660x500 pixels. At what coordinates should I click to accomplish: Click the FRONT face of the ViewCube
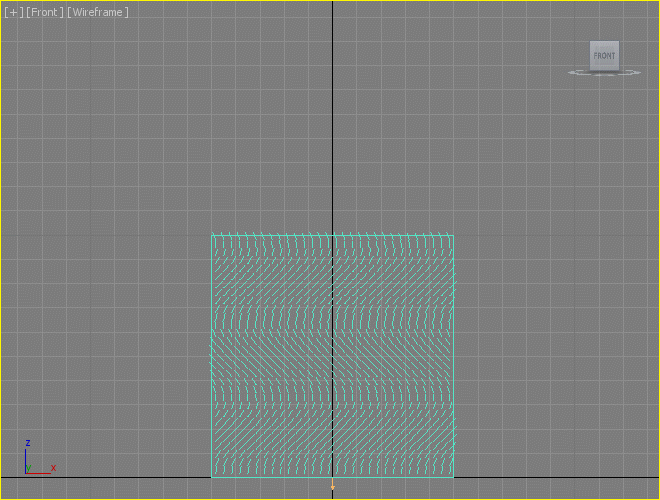(x=604, y=56)
